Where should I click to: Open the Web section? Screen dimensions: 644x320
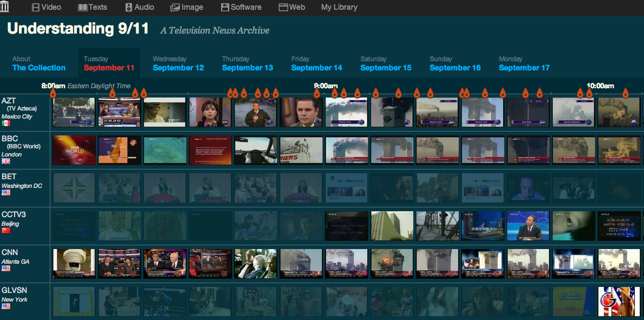(291, 7)
